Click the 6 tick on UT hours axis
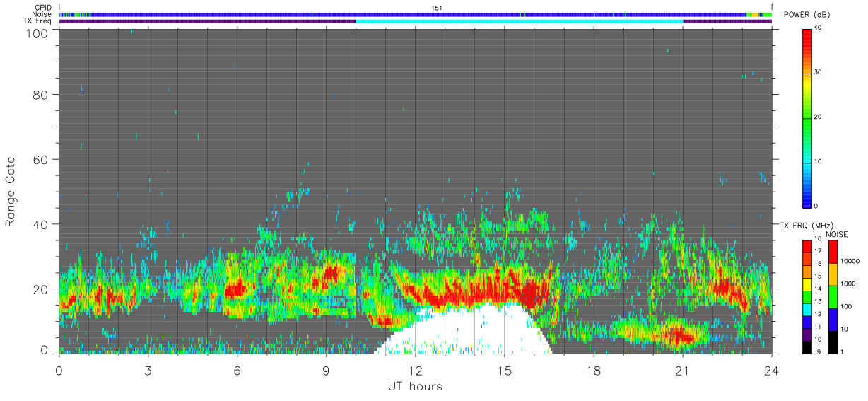The width and height of the screenshot is (868, 401). (x=237, y=371)
